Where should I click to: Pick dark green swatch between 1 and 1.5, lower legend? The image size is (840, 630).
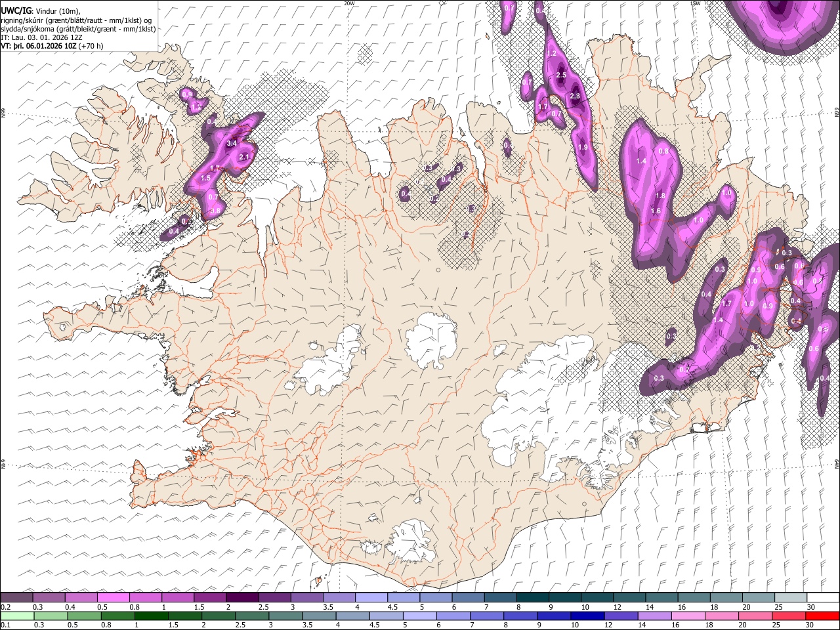click(150, 616)
